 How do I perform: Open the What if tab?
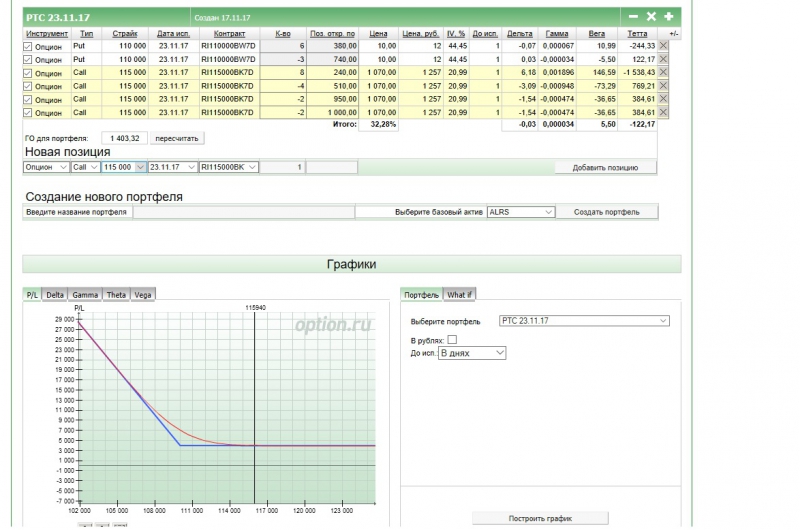[x=460, y=295]
